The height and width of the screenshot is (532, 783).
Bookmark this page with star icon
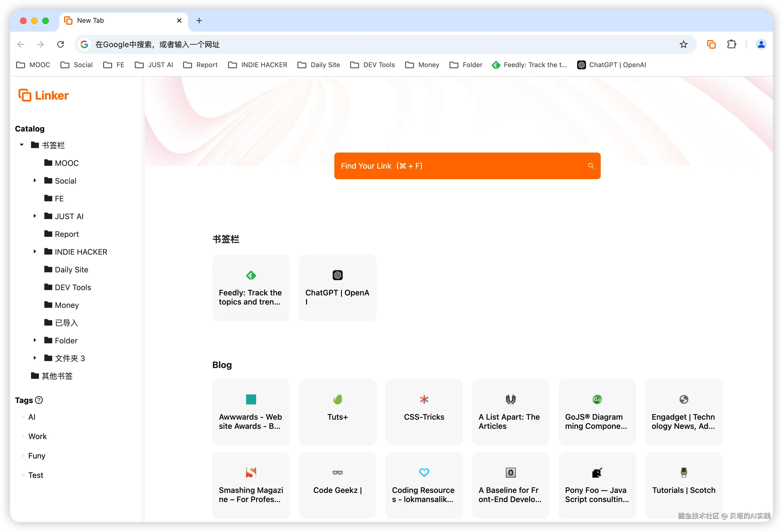(x=683, y=44)
